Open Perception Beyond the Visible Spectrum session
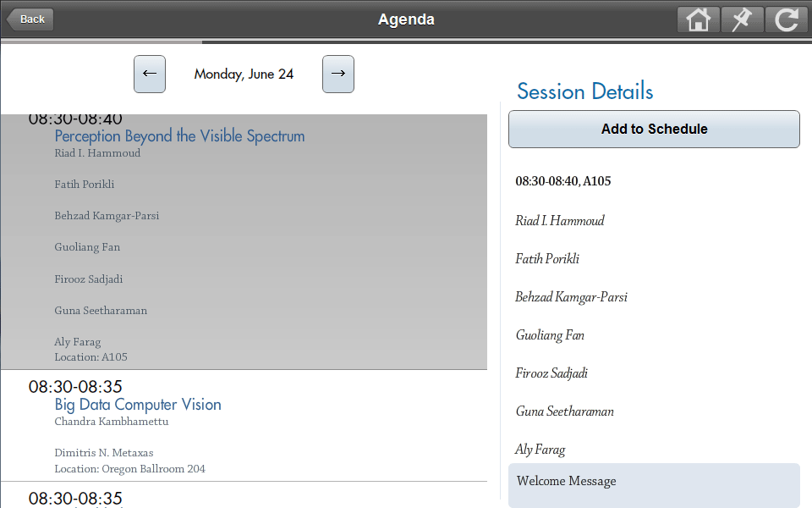Screen dimensions: 812x508 pyautogui.click(x=179, y=136)
